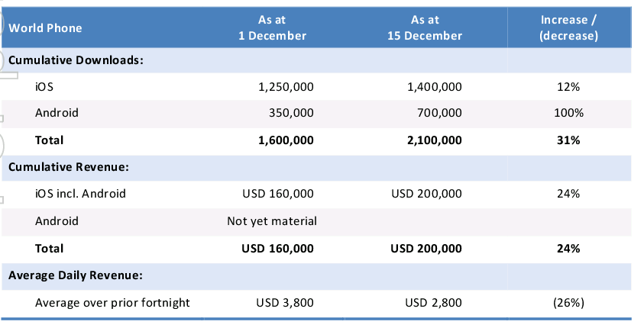
Task: Select the iOS downloads value 1,250,000
Action: pyautogui.click(x=286, y=87)
